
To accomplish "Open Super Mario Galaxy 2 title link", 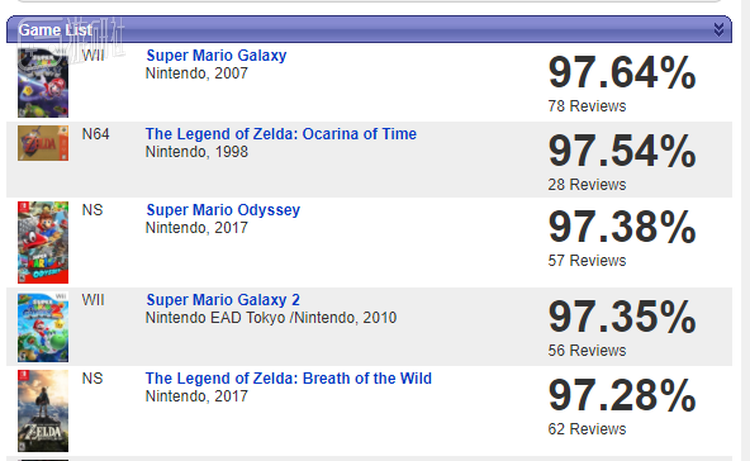I will 222,300.
